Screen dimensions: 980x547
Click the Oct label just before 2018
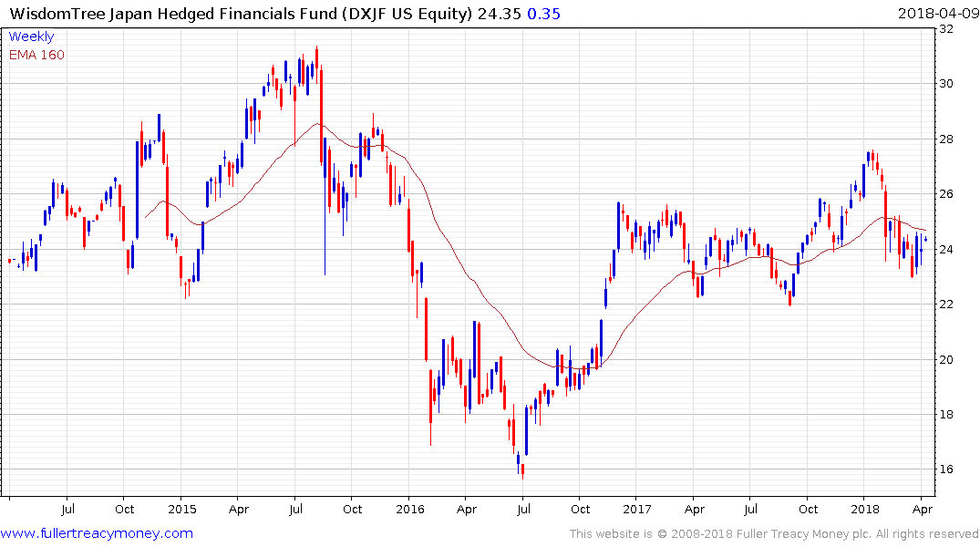pyautogui.click(x=808, y=509)
